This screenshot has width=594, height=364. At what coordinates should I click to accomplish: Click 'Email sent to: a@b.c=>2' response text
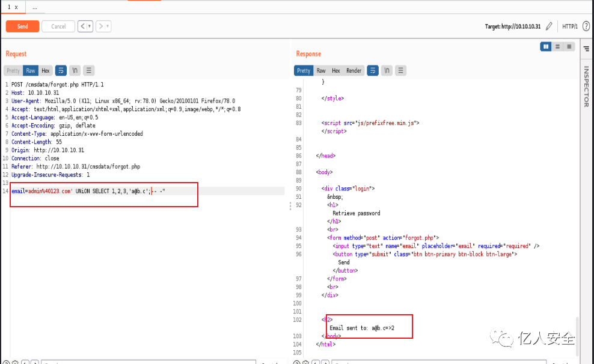(362, 328)
